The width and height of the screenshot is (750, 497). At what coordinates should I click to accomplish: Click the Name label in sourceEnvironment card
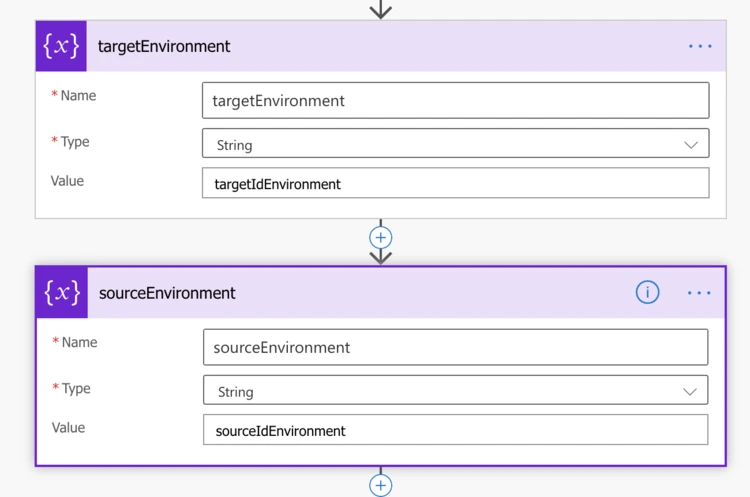coord(79,342)
